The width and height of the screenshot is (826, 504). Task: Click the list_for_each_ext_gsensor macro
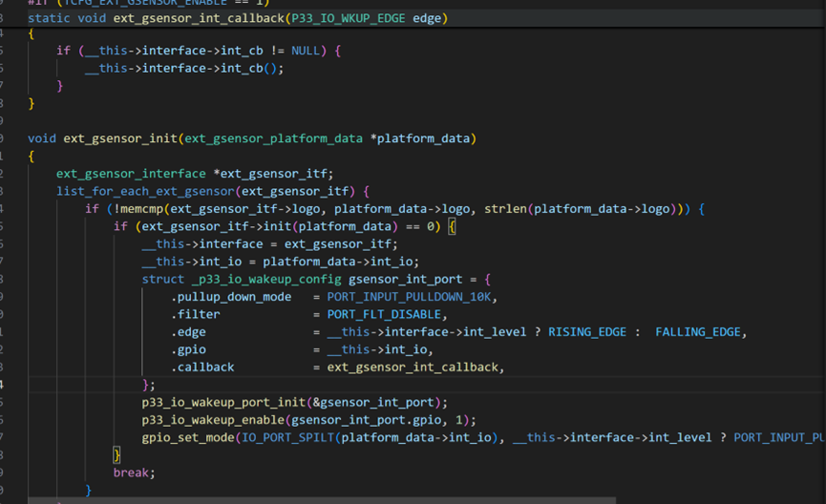tap(145, 191)
